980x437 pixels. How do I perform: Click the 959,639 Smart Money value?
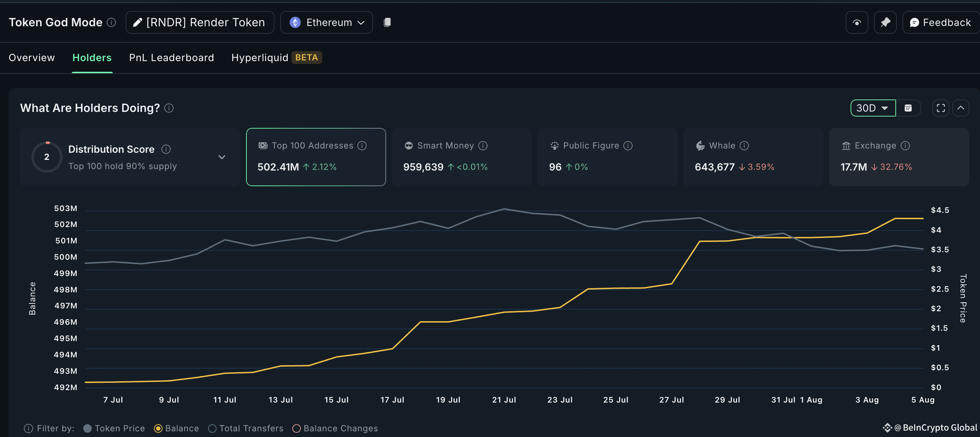tap(423, 167)
